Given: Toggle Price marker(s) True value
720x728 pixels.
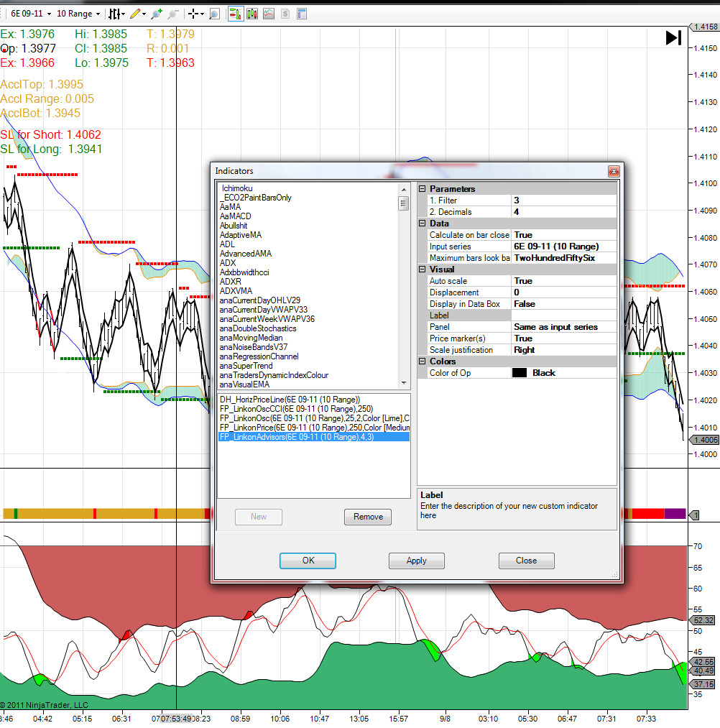Looking at the screenshot, I should point(564,338).
